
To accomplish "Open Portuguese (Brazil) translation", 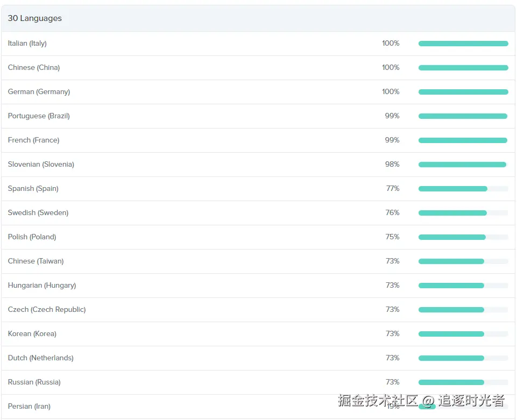I will [39, 116].
